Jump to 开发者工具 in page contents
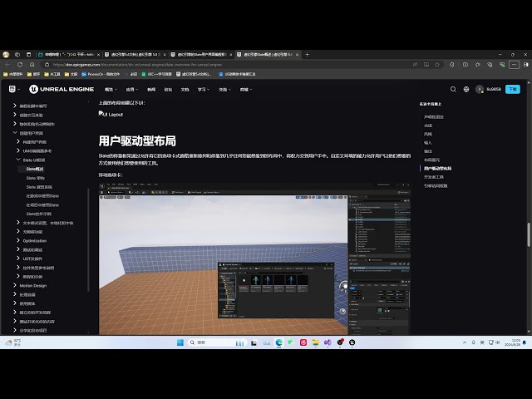Screen dimensions: 532x399 434,177
